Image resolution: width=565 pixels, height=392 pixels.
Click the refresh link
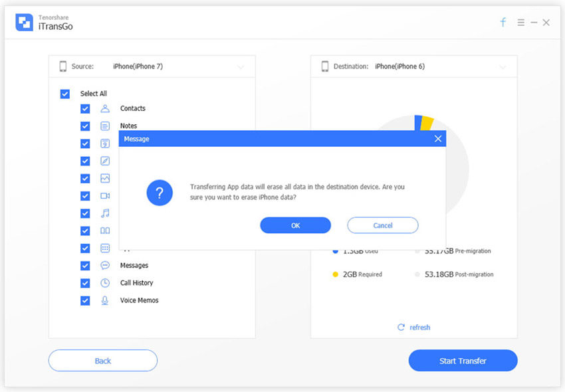pyautogui.click(x=420, y=327)
